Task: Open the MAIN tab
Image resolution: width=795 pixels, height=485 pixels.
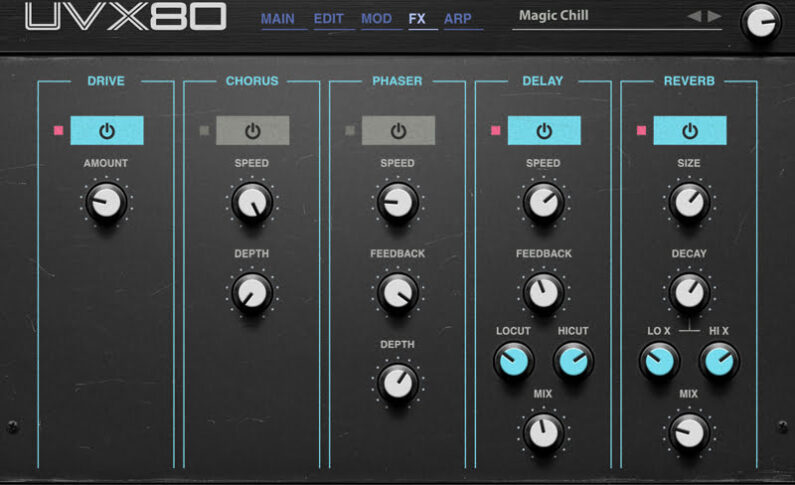Action: (x=277, y=19)
